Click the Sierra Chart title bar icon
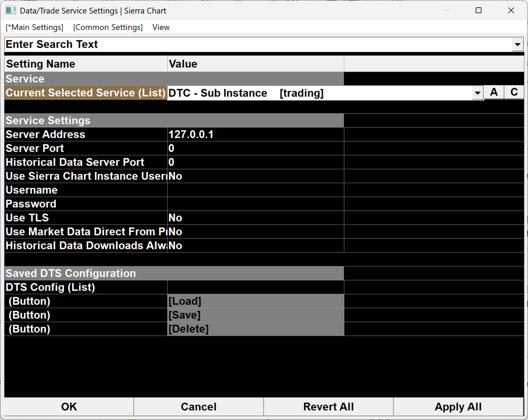 tap(11, 10)
